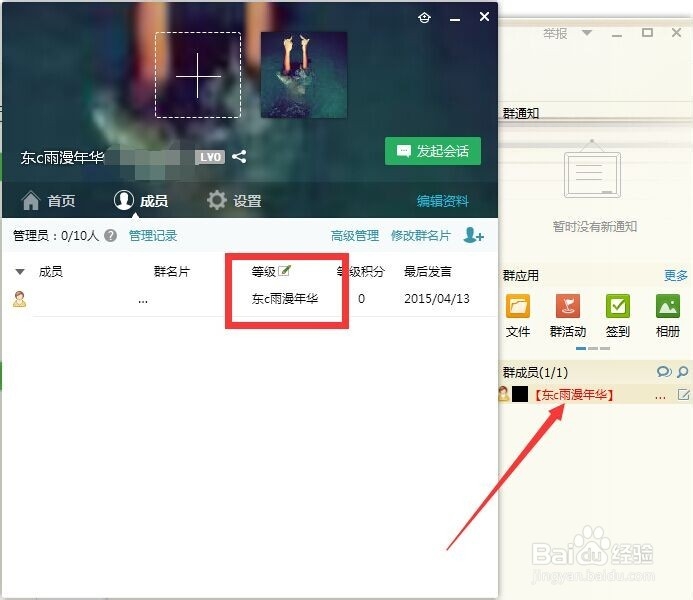
Task: Click the 群成员(1/1) header
Action: [535, 372]
